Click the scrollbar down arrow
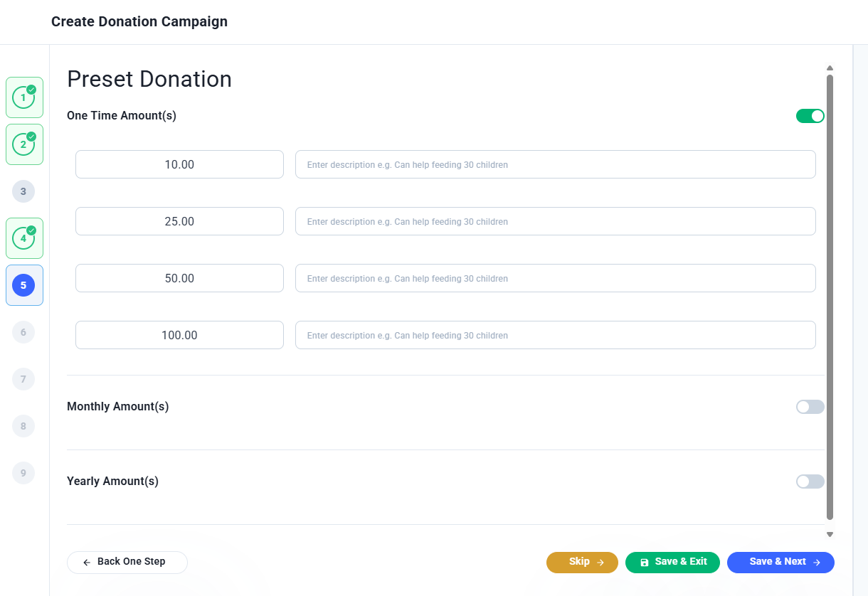The height and width of the screenshot is (596, 868). point(830,534)
